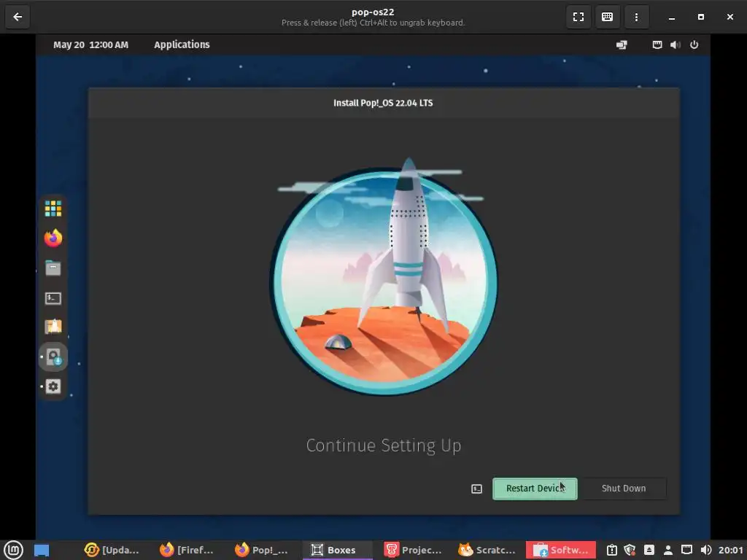Viewport: 747px width, 560px height.
Task: Launch Firefox from the Pop!_OS dock
Action: coord(53,238)
